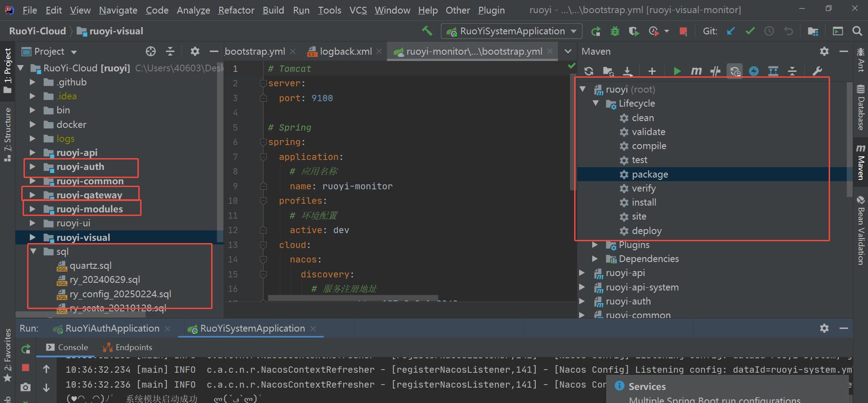Click the Maven panel vertical scrollbar
Screen dimensions: 868x403
click(x=849, y=140)
